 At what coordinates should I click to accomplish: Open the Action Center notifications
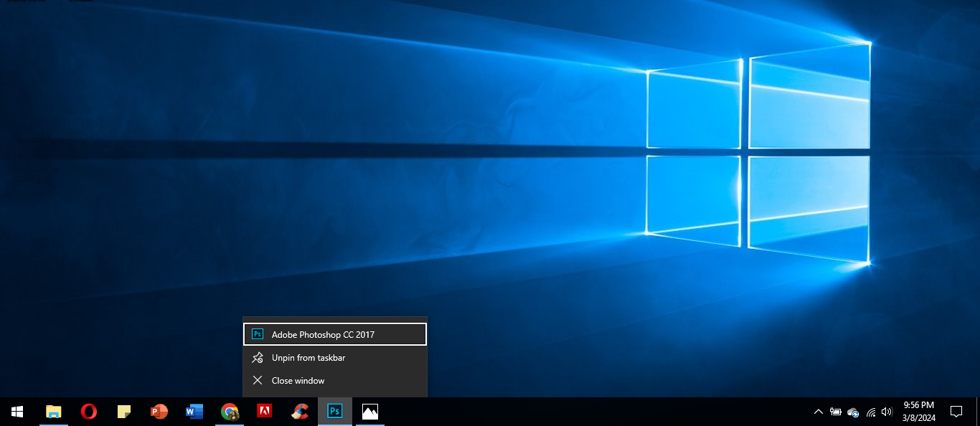pyautogui.click(x=956, y=412)
